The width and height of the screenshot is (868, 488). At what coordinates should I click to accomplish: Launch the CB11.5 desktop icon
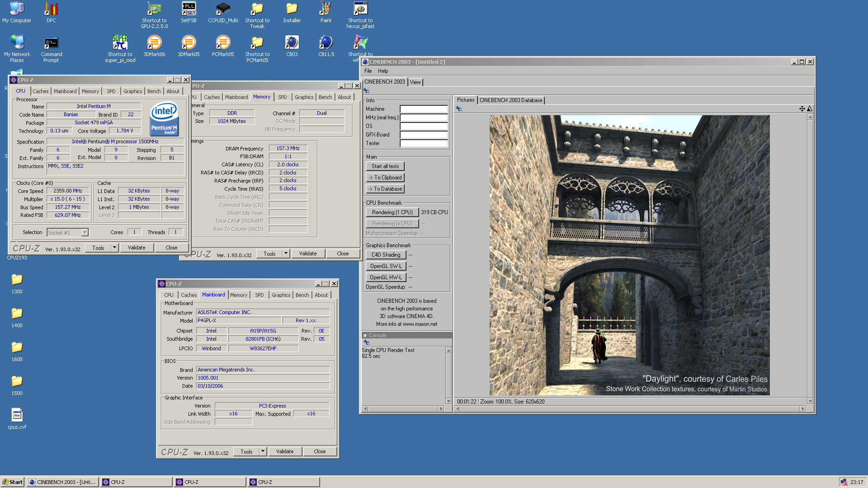pos(326,46)
